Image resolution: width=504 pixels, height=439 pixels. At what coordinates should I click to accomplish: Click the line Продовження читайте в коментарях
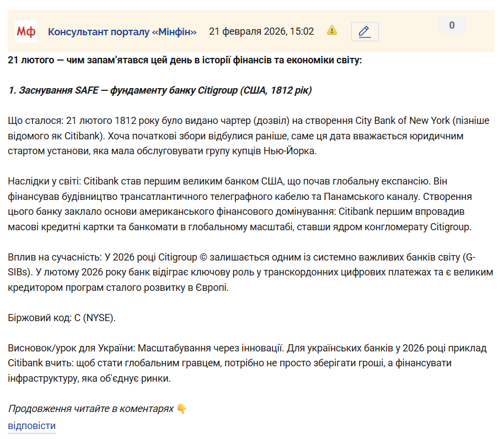tap(98, 409)
